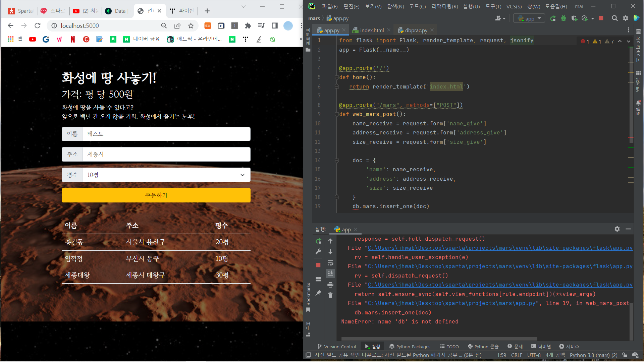Viewport: 644px width, 362px height.
Task: Stop the process in the Run panel
Action: tap(318, 265)
